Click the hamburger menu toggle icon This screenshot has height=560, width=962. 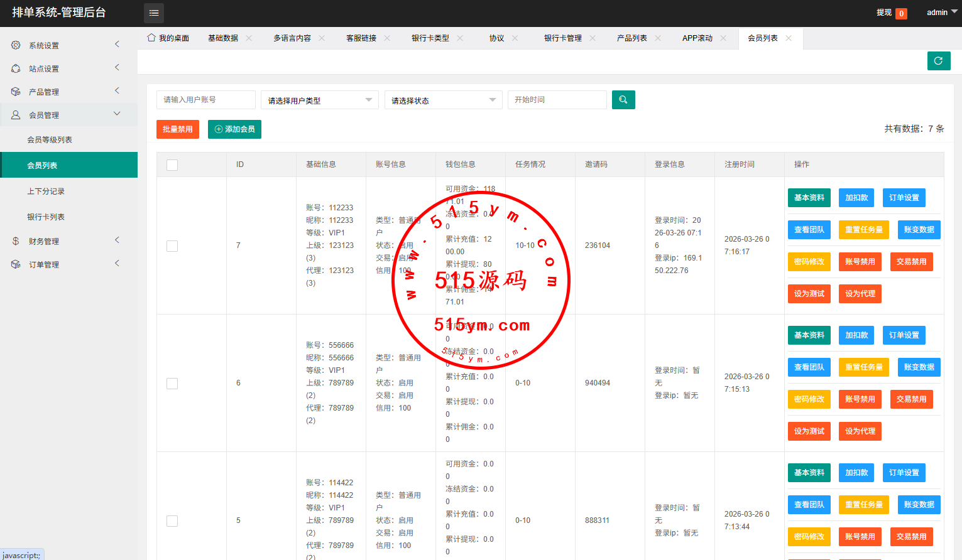[x=154, y=13]
